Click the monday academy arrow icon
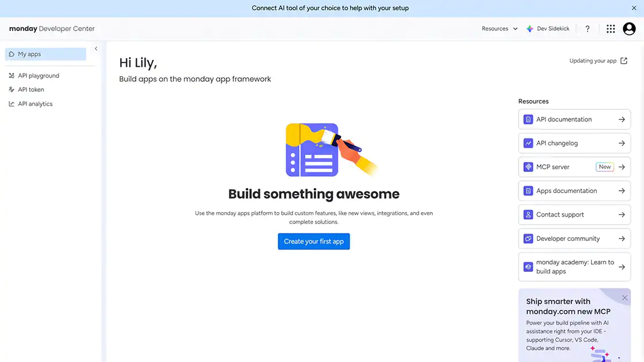Screen dimensions: 644x362 (622, 267)
